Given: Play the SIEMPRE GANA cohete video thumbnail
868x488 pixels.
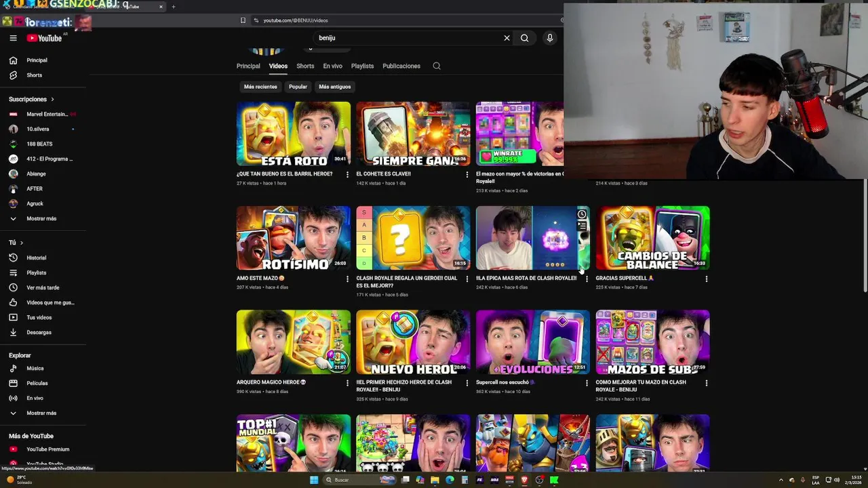Looking at the screenshot, I should tap(413, 134).
